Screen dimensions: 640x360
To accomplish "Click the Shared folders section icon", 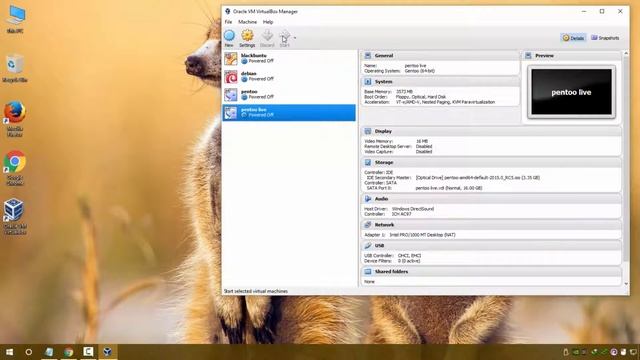I will tap(368, 271).
